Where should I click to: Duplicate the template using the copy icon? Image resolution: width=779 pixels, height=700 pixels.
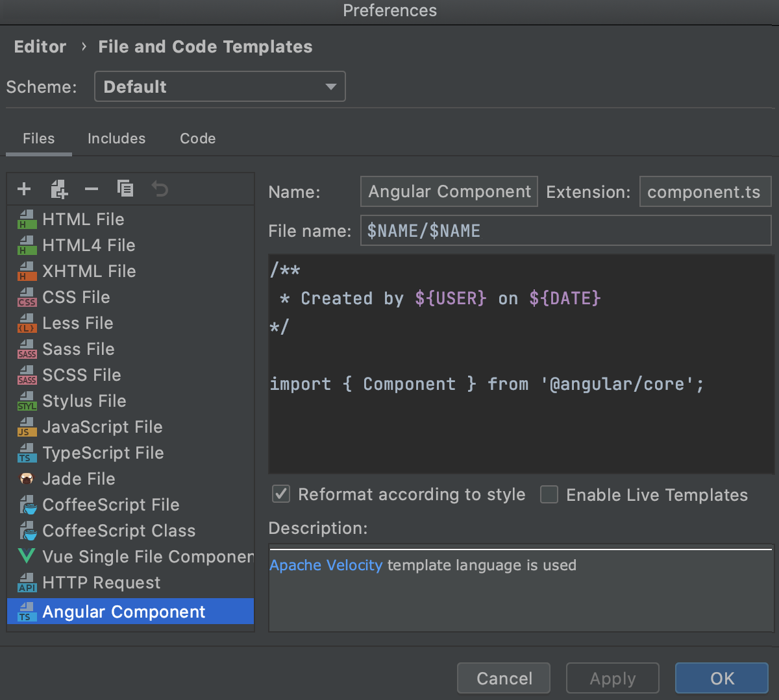pyautogui.click(x=125, y=189)
